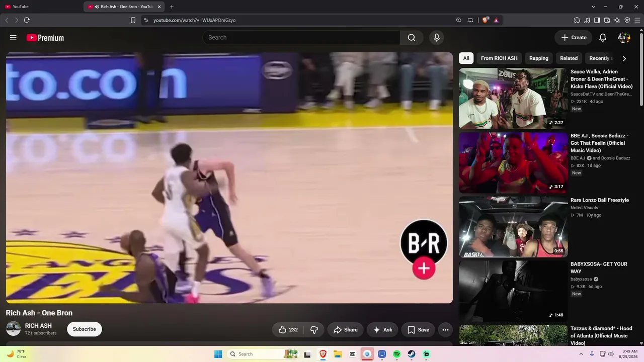Open a new browser tab
The image size is (644, 362).
pyautogui.click(x=172, y=7)
